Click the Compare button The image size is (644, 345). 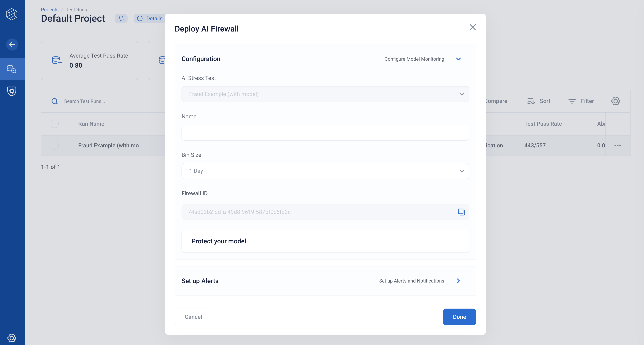496,101
